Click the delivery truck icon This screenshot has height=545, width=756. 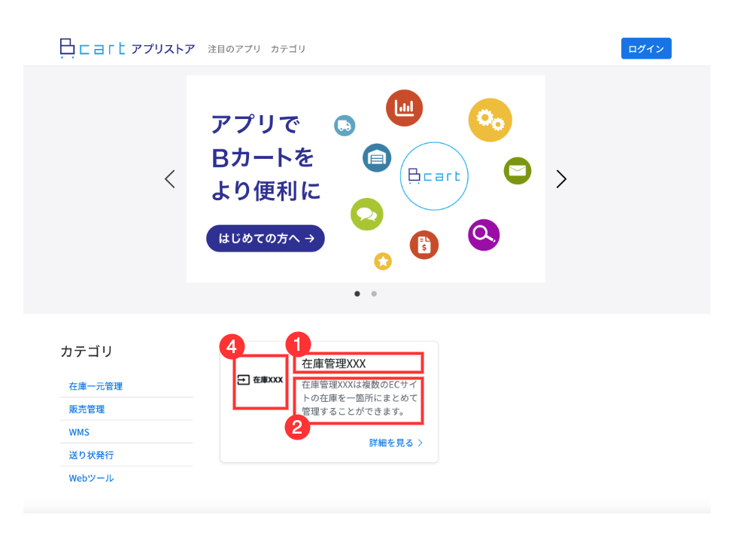pos(345,126)
